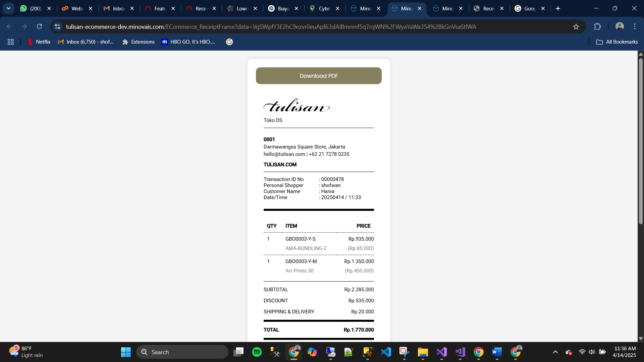Click the tulisan logo on receipt
Image resolution: width=644 pixels, height=362 pixels.
tap(297, 106)
